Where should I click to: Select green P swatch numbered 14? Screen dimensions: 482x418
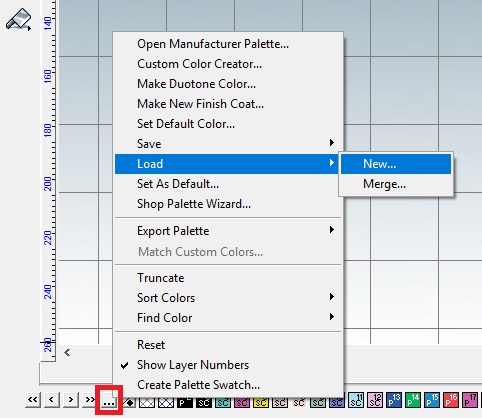(x=413, y=400)
